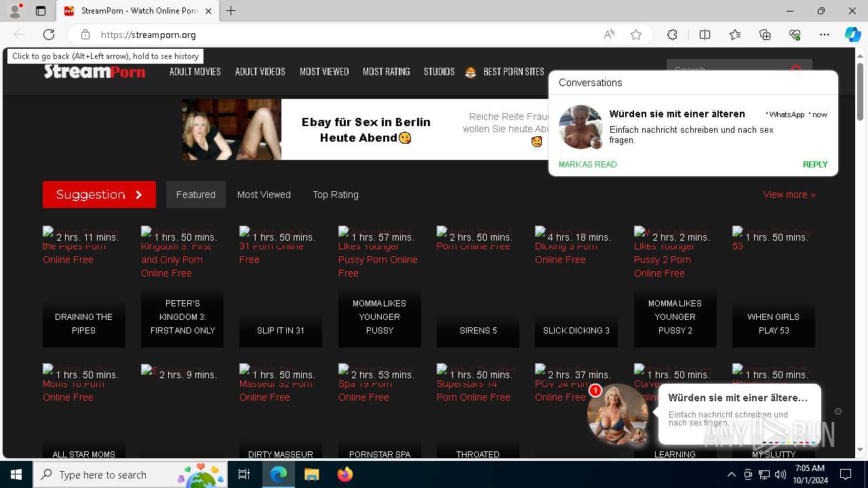This screenshot has width=868, height=488.
Task: Open Tab actions menu icon
Action: (41, 11)
